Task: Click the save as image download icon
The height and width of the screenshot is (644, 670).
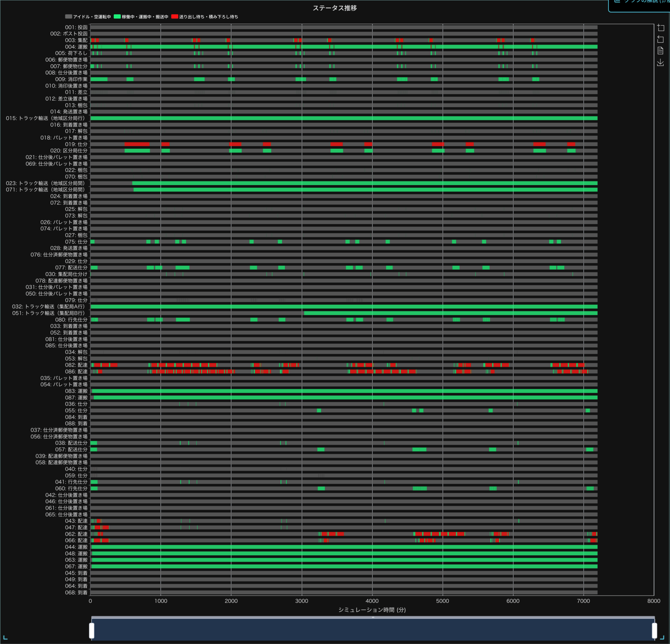Action: pos(660,62)
